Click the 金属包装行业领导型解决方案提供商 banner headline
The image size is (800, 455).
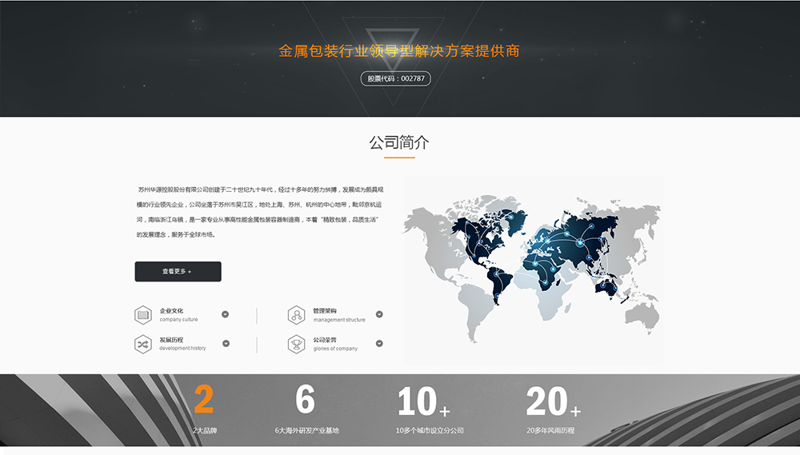coord(399,51)
